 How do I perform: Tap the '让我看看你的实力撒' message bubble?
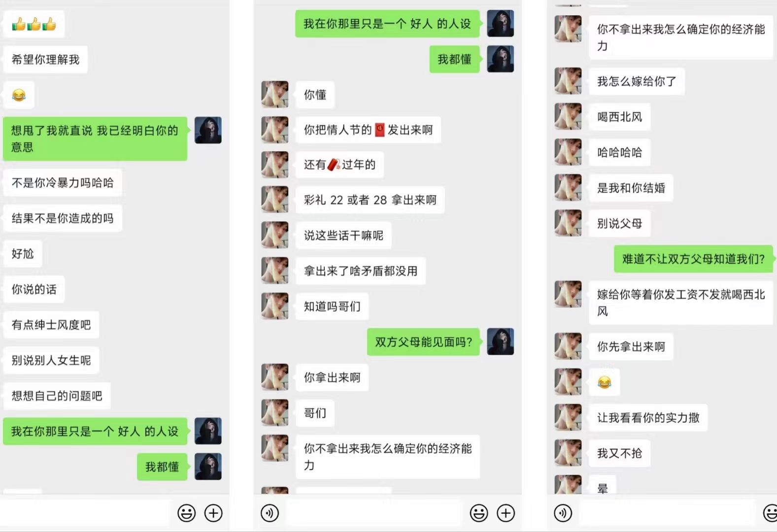648,418
